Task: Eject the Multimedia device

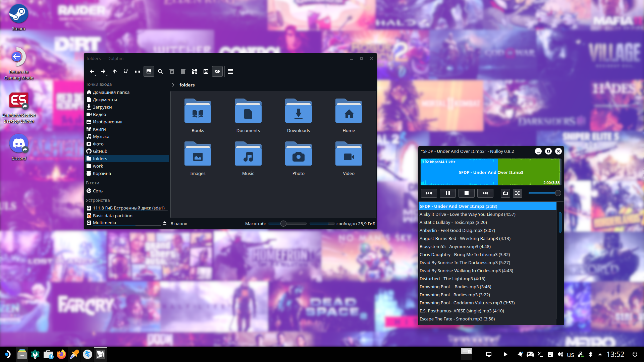Action: (x=165, y=223)
